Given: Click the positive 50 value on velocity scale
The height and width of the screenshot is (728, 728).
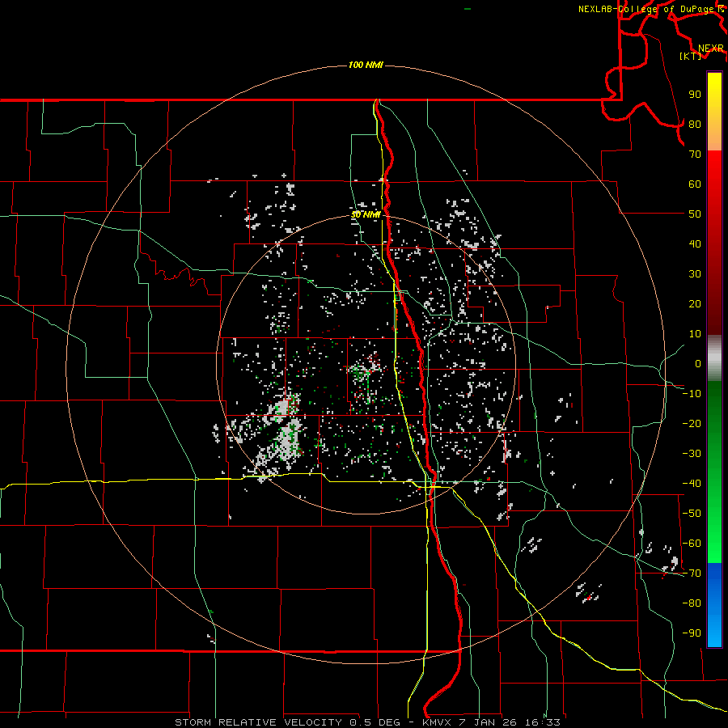Looking at the screenshot, I should tap(695, 214).
